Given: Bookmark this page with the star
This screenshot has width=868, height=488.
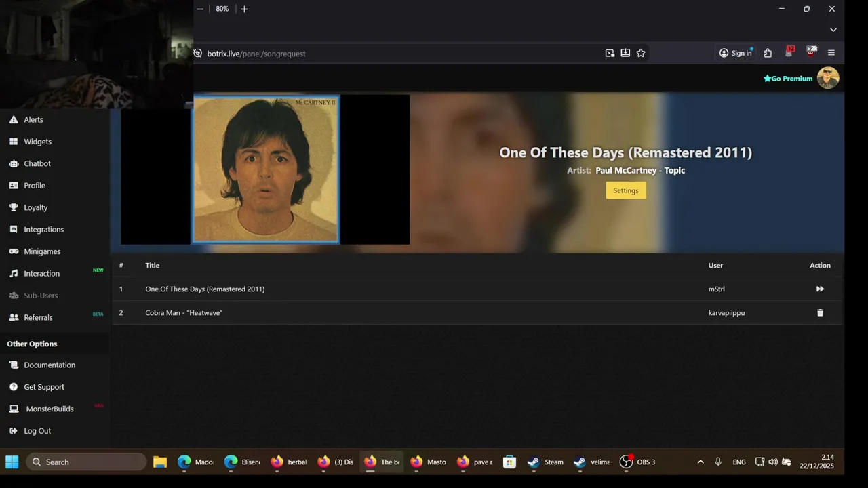Looking at the screenshot, I should tap(641, 53).
